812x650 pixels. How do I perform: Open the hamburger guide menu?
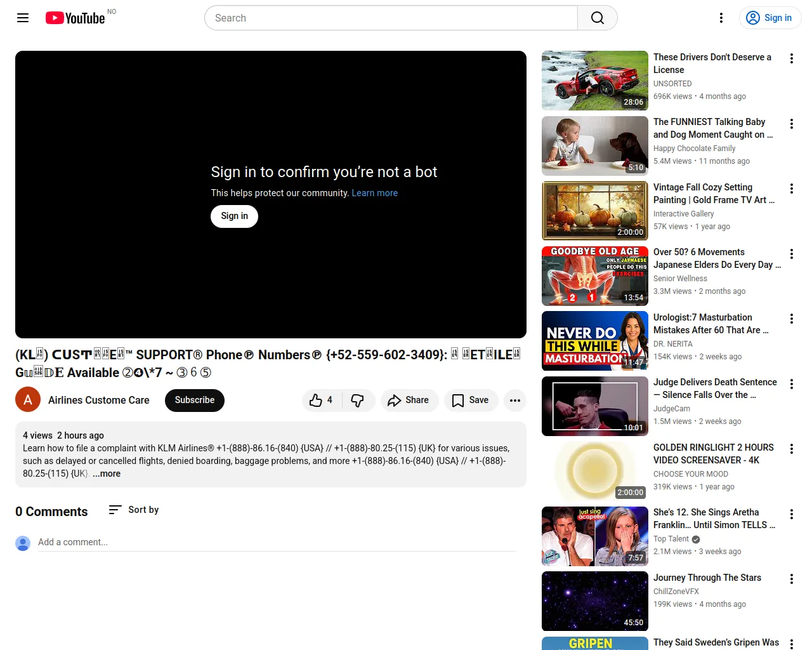coord(23,18)
